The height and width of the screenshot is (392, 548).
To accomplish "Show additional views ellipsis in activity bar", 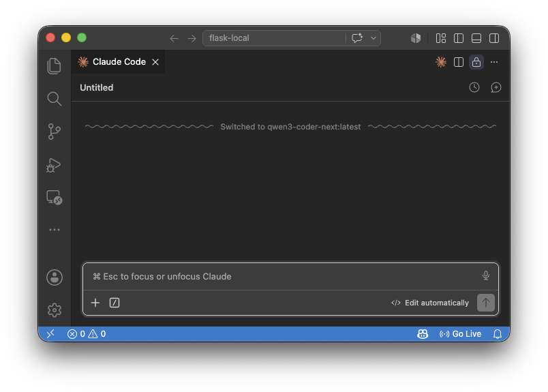I will 54,230.
